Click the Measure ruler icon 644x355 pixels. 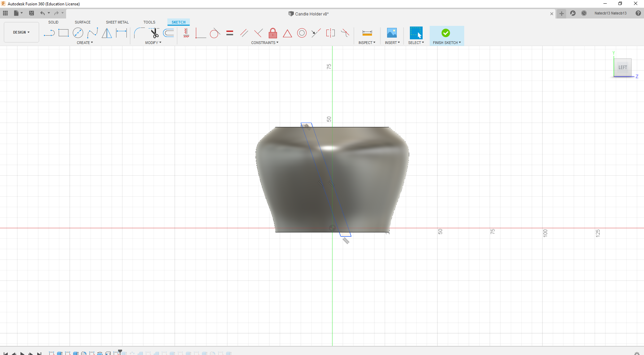point(367,33)
